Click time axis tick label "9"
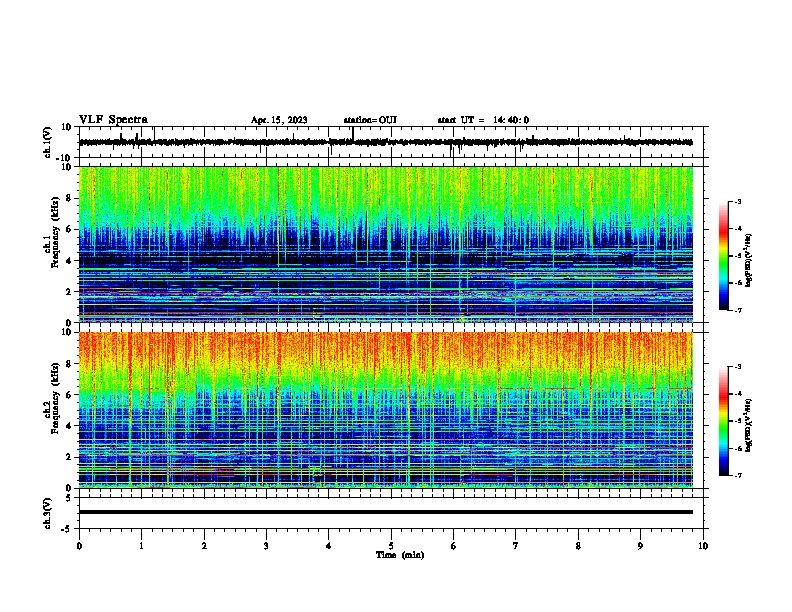 [x=640, y=546]
